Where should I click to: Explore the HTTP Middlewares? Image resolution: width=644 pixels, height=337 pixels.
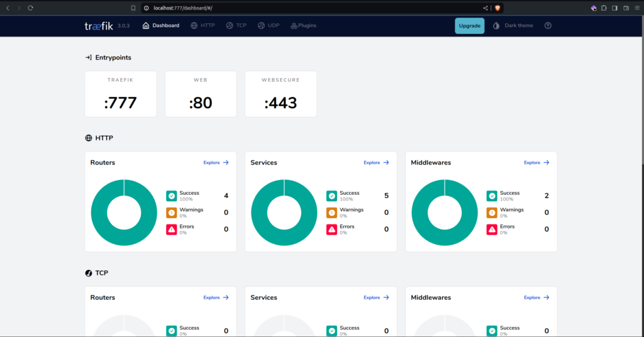(536, 163)
